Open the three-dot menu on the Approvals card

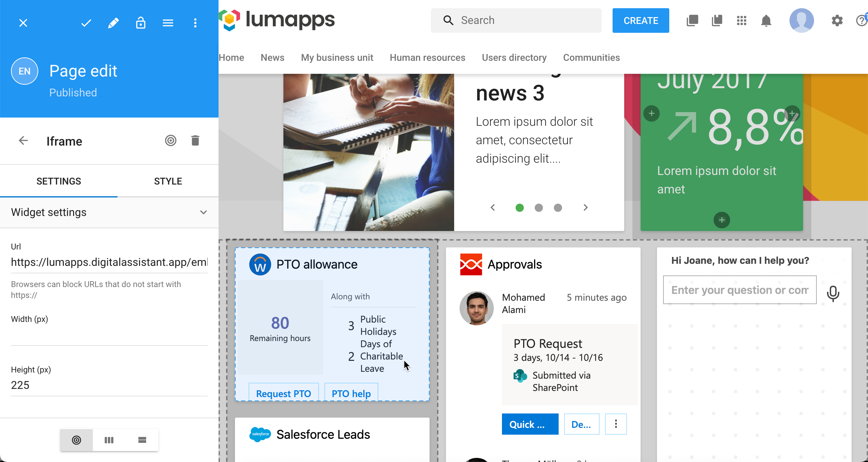[x=616, y=424]
